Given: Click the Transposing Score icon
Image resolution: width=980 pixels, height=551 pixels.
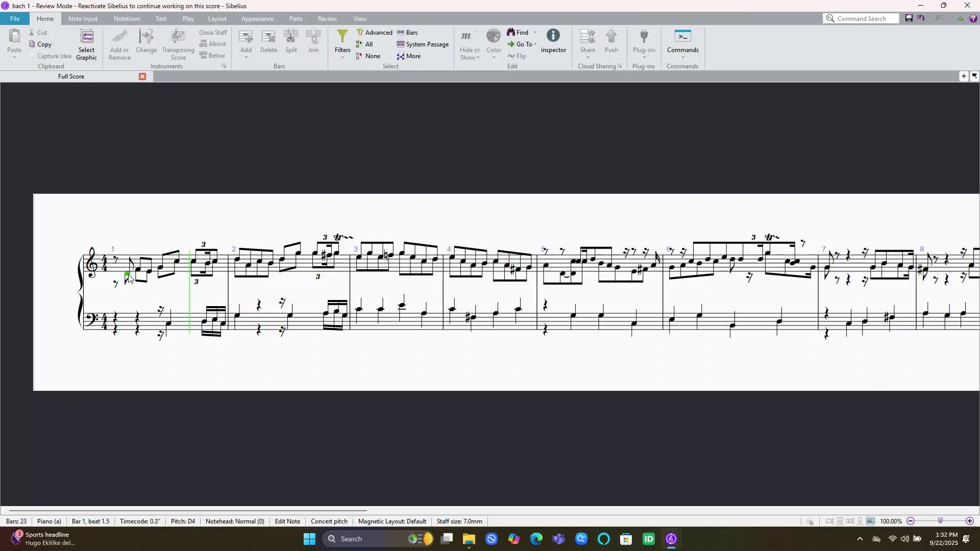Looking at the screenshot, I should pyautogui.click(x=178, y=36).
